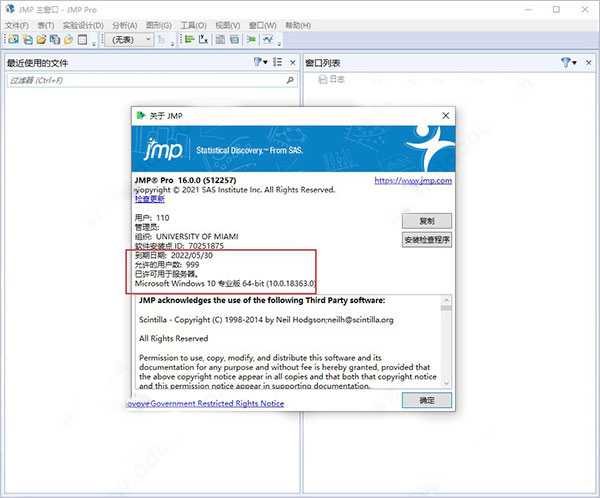Click the scroll-down arrow of third-party text box
This screenshot has height=498, width=600.
pos(446,383)
